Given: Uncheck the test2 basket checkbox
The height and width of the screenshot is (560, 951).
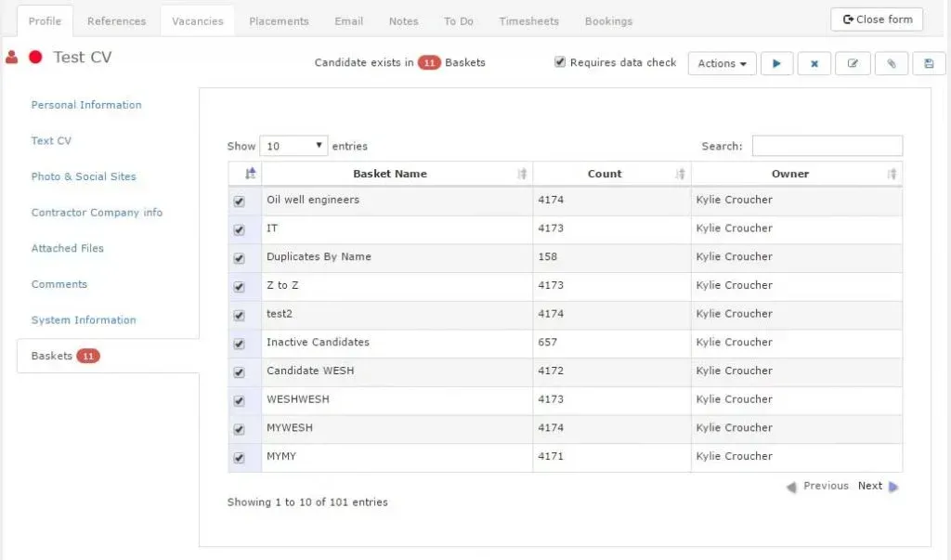Looking at the screenshot, I should 239,316.
